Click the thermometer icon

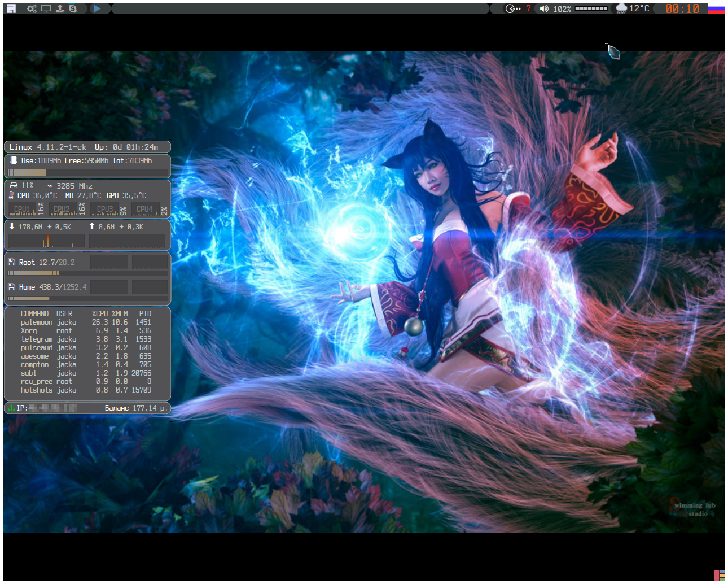coord(11,195)
